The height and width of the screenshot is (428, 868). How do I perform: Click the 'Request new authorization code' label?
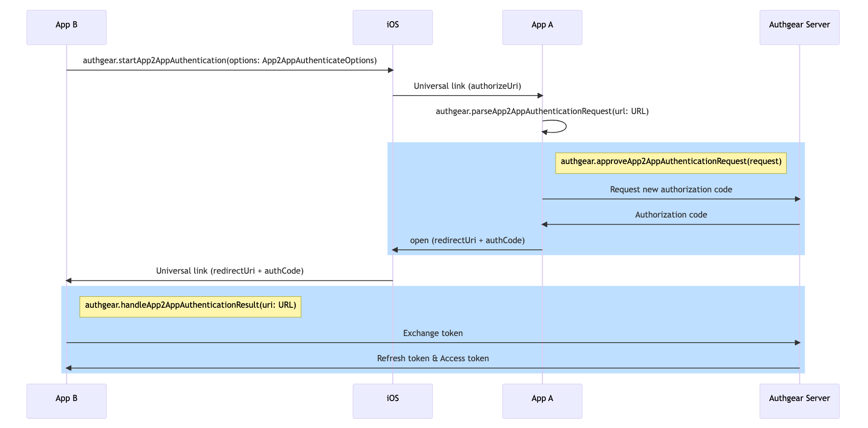[671, 190]
